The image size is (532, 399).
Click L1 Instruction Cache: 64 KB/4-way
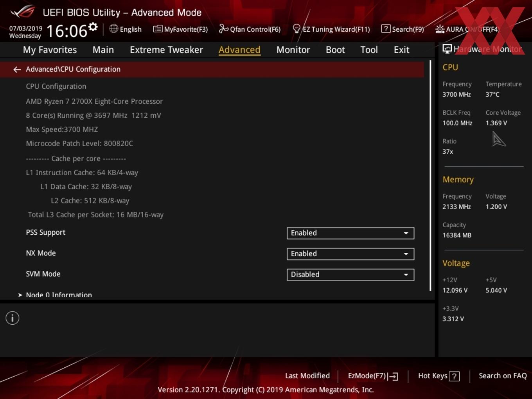click(x=82, y=173)
